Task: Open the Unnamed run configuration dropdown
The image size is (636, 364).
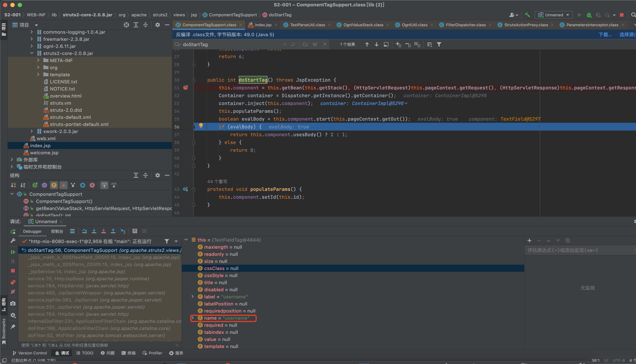Action: click(553, 15)
